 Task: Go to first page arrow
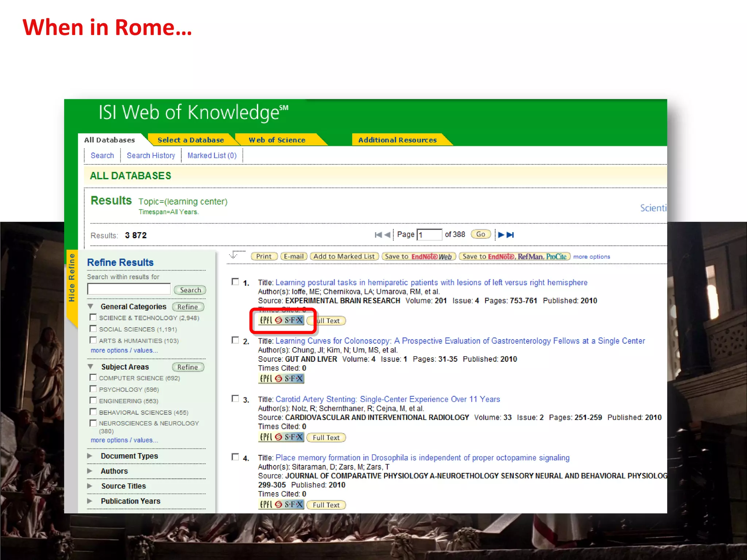378,235
